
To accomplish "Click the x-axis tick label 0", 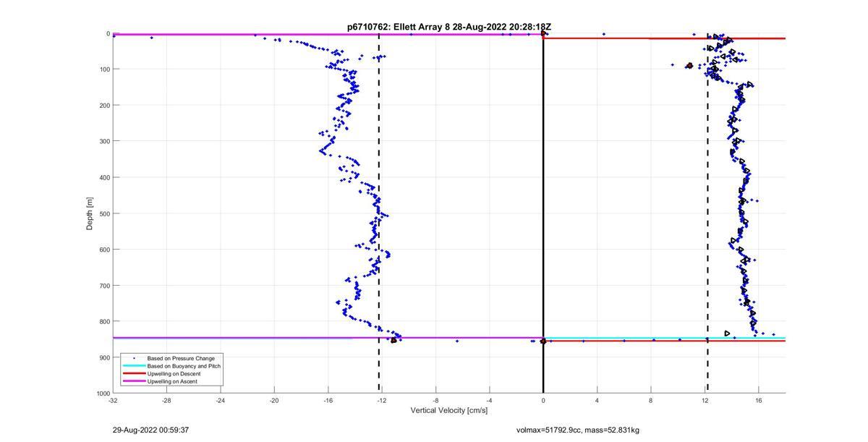I will click(543, 400).
